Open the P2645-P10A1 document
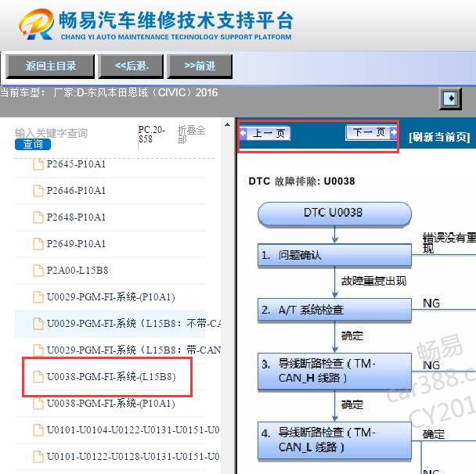476x474 pixels. (76, 164)
